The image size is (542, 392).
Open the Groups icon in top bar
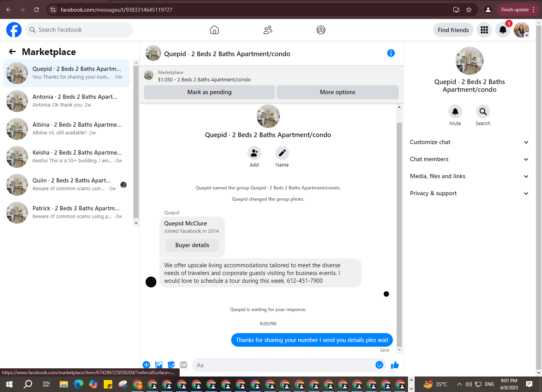click(321, 30)
